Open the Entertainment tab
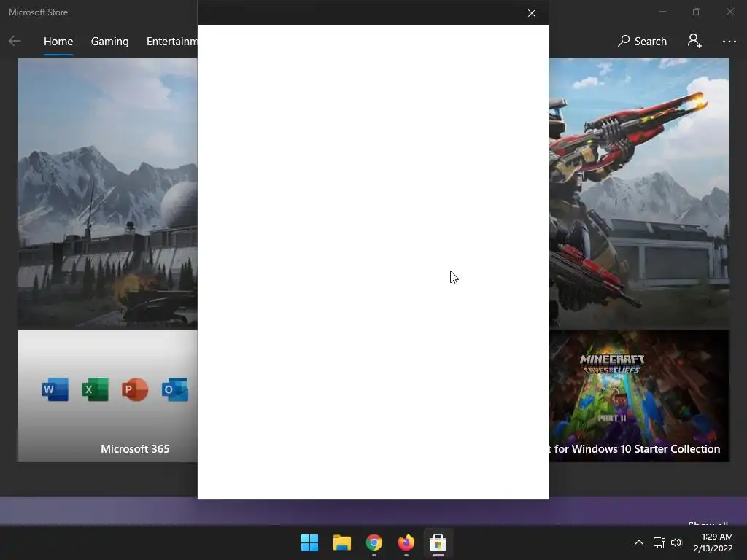This screenshot has width=747, height=560. pos(172,42)
